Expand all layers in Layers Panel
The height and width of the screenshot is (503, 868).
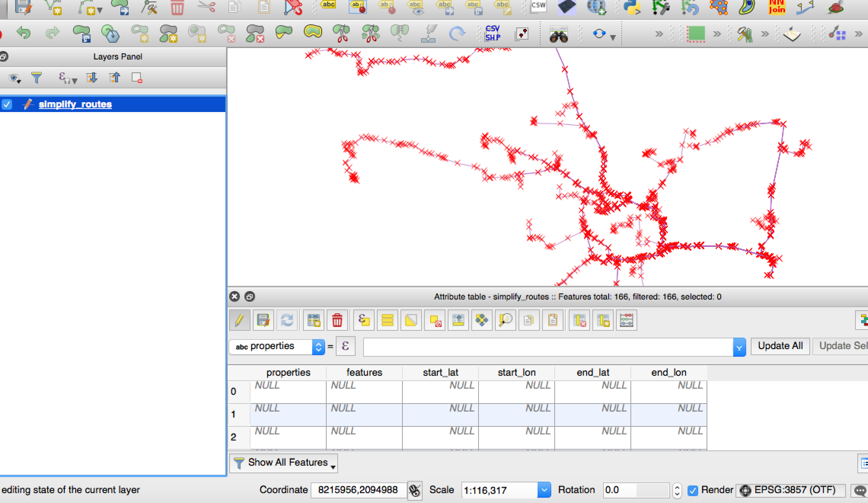(91, 78)
